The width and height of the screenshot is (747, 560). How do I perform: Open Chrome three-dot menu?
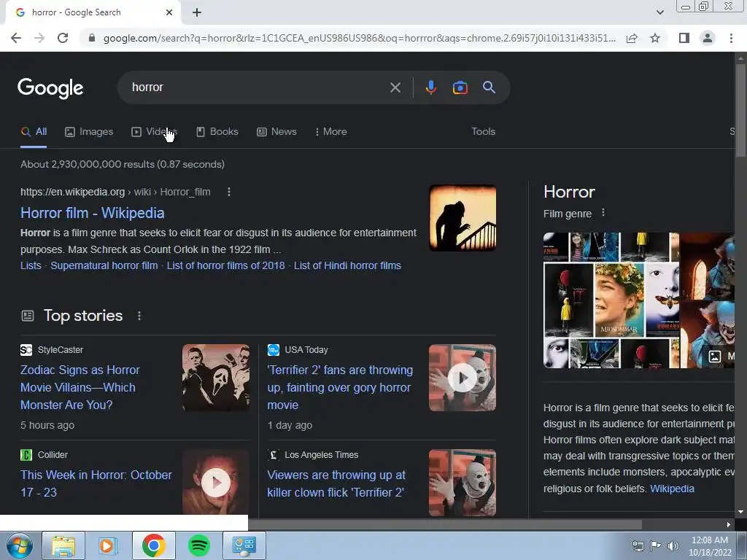click(x=731, y=38)
